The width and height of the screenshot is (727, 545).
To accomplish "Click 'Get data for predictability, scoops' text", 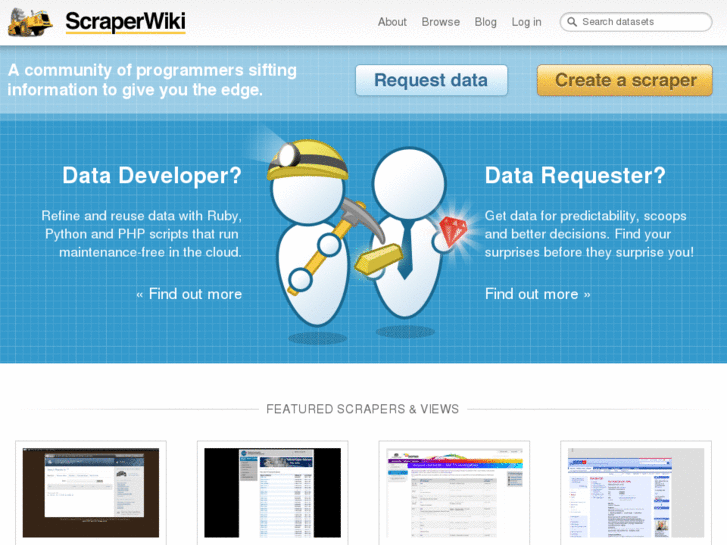I will click(x=586, y=216).
